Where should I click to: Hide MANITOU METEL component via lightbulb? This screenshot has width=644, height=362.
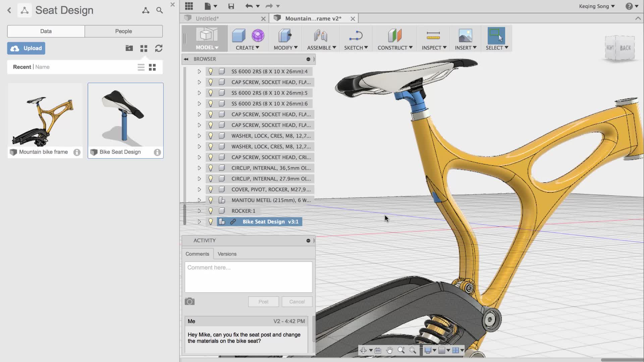click(x=211, y=200)
